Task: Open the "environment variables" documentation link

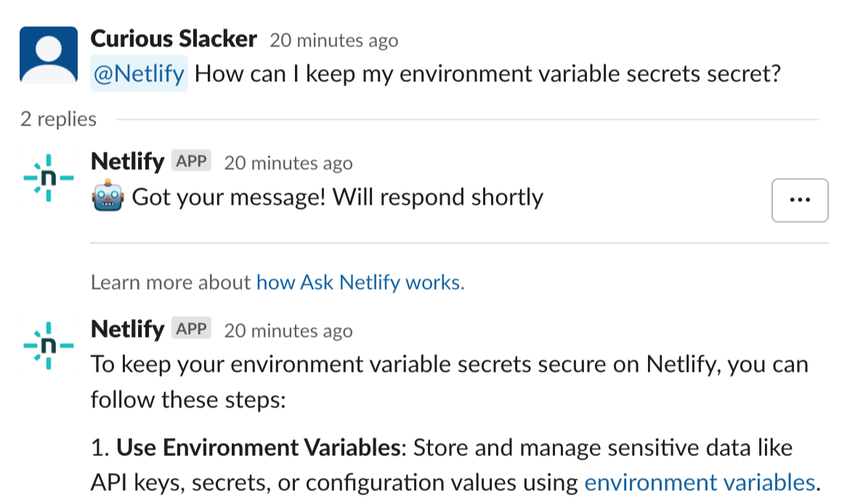Action: point(699,482)
